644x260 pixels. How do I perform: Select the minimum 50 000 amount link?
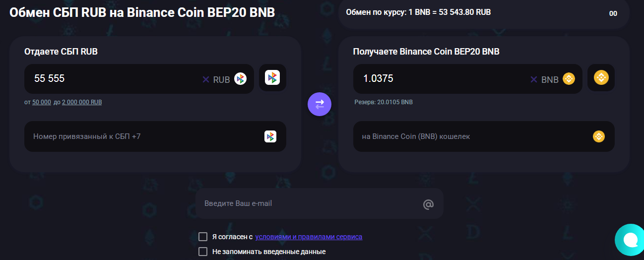(x=42, y=102)
